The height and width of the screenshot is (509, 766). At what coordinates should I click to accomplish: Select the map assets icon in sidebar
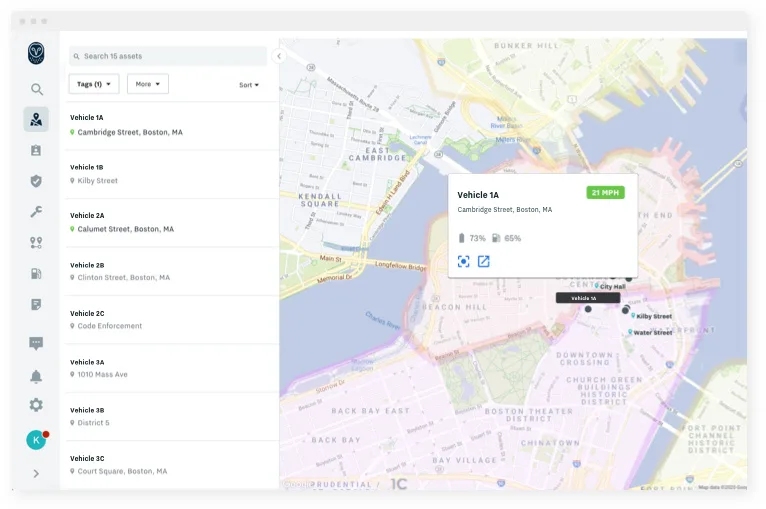pos(36,119)
